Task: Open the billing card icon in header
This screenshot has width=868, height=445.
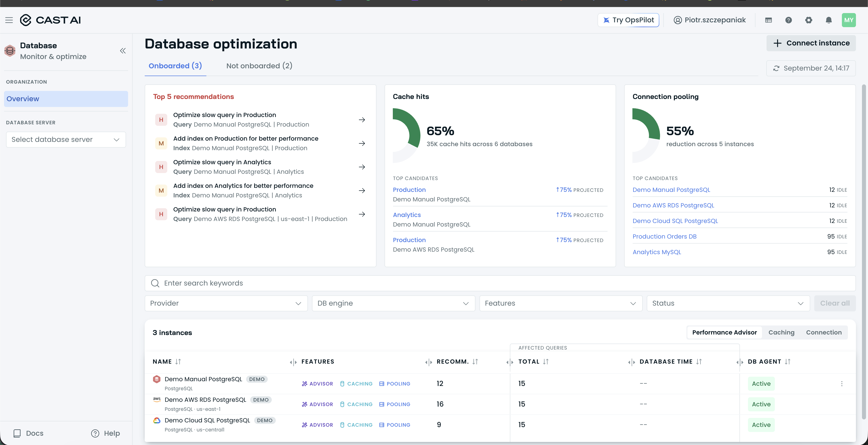Action: (768, 20)
